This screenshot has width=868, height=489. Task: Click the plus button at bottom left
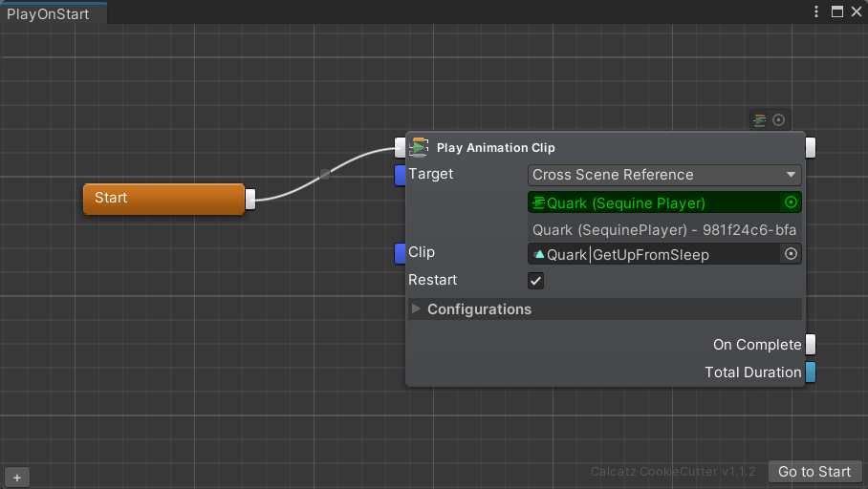pyautogui.click(x=17, y=477)
